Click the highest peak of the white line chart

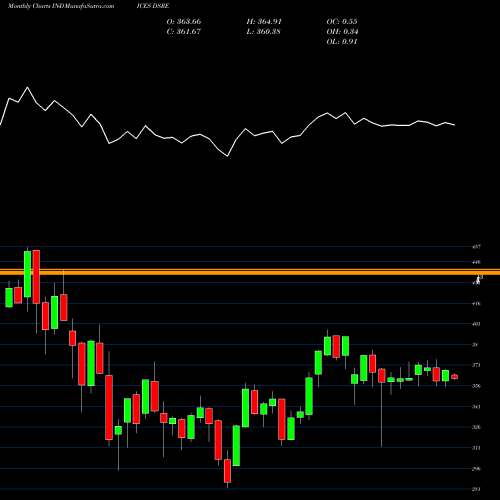[x=27, y=88]
